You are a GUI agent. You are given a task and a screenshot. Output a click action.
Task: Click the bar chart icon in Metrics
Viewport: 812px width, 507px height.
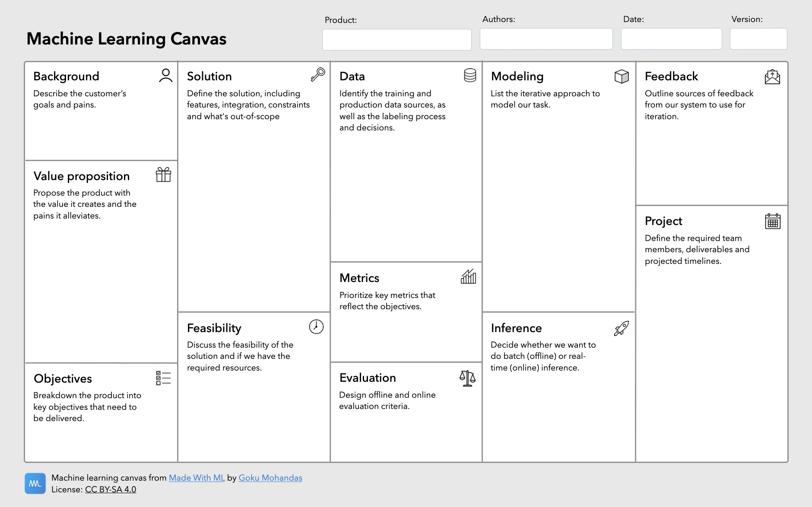tap(468, 276)
